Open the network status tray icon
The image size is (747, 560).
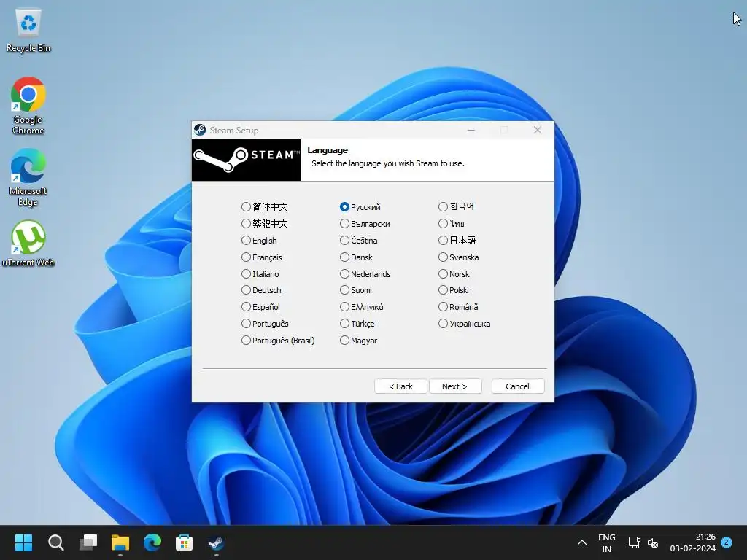pos(634,542)
